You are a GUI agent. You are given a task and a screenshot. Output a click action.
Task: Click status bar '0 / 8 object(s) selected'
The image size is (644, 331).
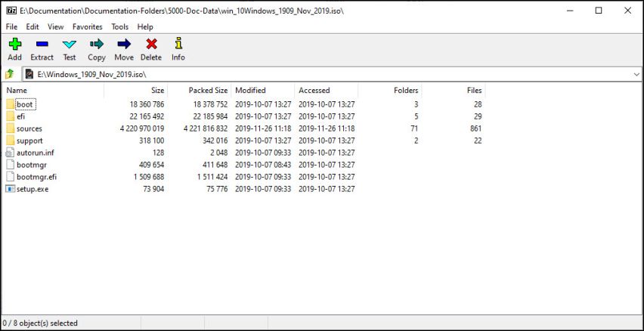[x=40, y=323]
